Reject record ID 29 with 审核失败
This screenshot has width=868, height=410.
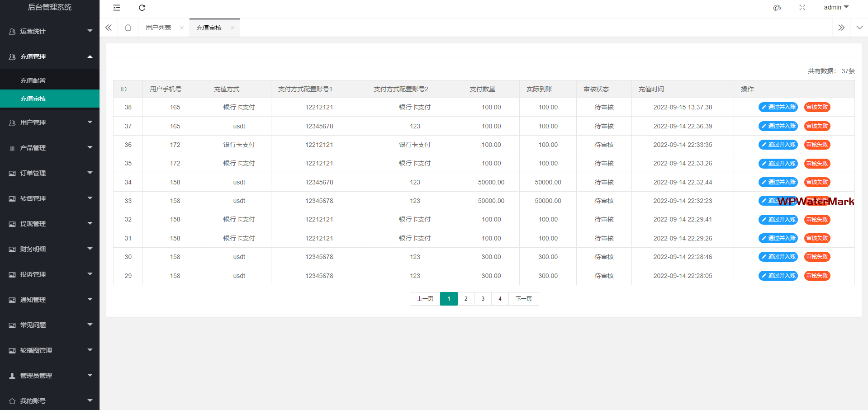(817, 276)
